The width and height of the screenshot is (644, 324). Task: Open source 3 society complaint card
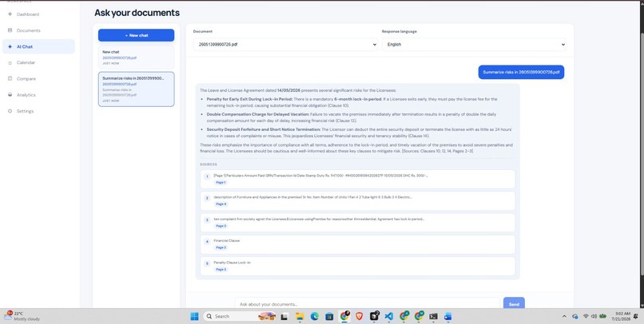pos(357,223)
